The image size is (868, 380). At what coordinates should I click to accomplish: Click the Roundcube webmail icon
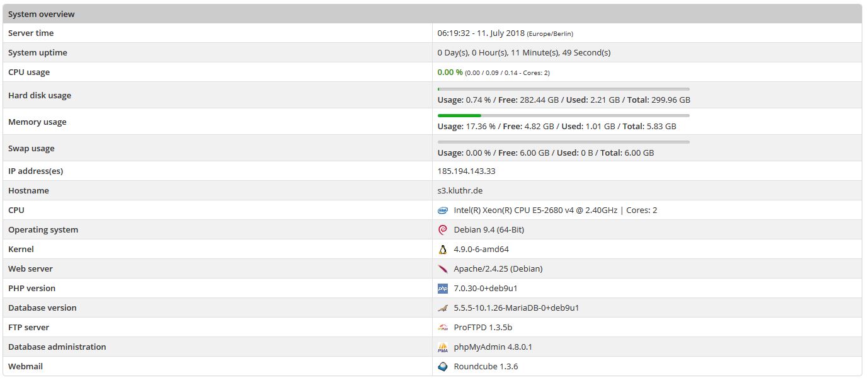[442, 367]
